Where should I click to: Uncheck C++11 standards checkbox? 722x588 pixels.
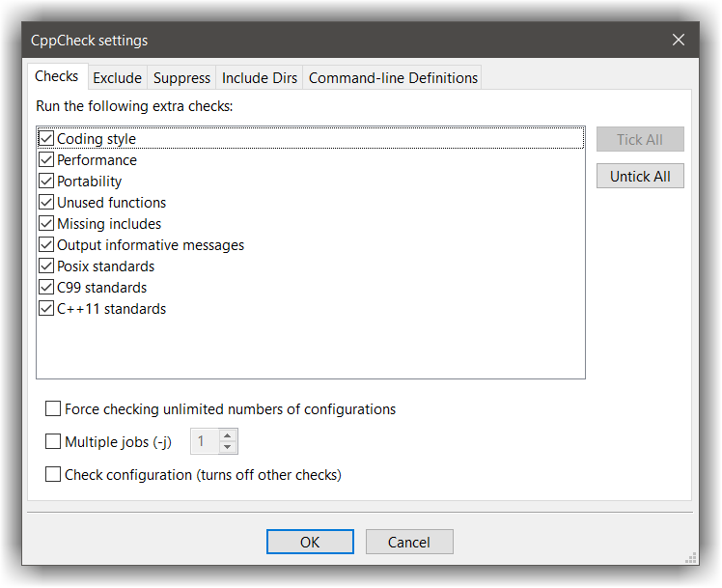click(46, 309)
